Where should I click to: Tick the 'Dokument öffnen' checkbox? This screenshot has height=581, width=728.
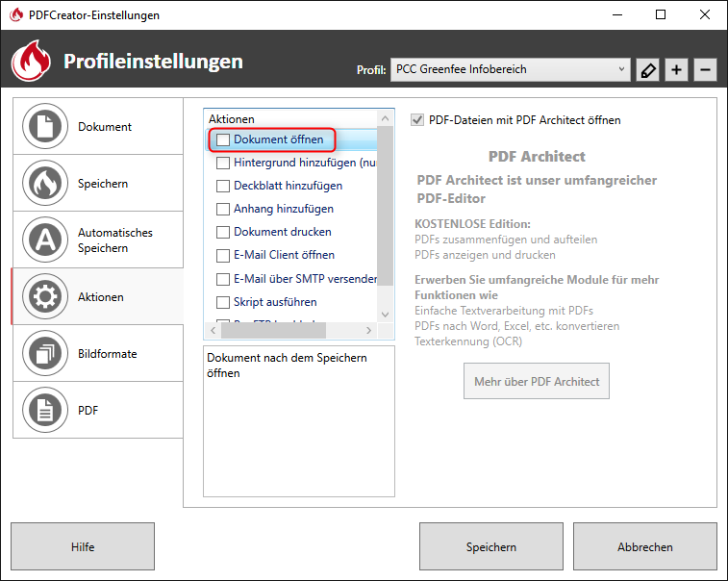tap(223, 139)
